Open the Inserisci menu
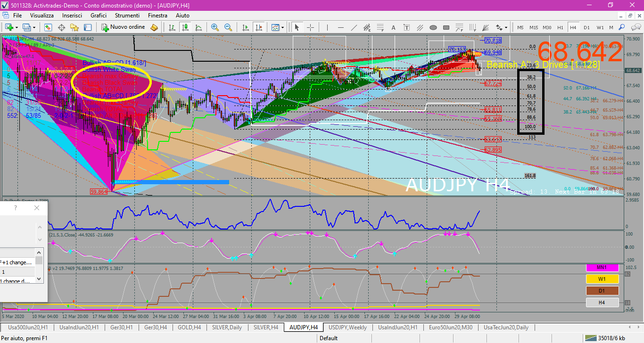Screen dimensions: 644x343 click(72, 15)
